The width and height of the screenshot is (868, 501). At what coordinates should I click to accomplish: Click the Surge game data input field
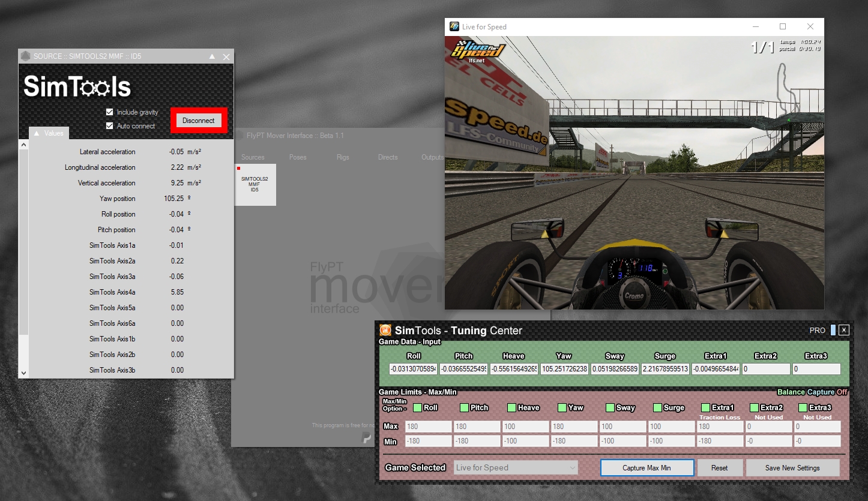pos(666,369)
